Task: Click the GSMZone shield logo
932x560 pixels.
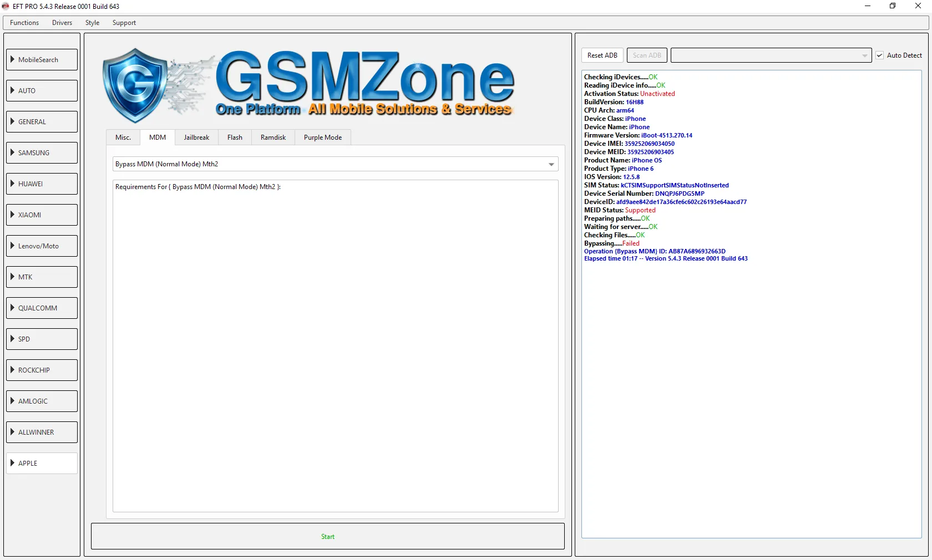Action: (x=135, y=85)
